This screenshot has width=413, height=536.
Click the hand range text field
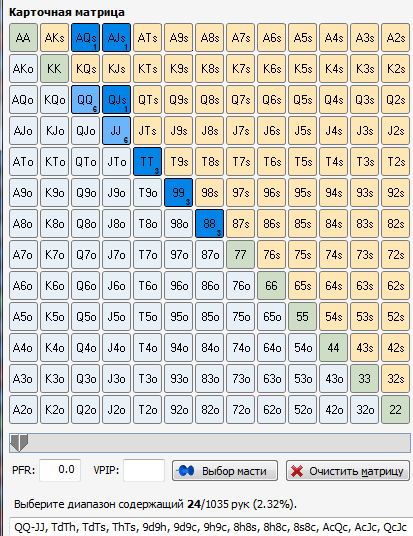pyautogui.click(x=211, y=527)
